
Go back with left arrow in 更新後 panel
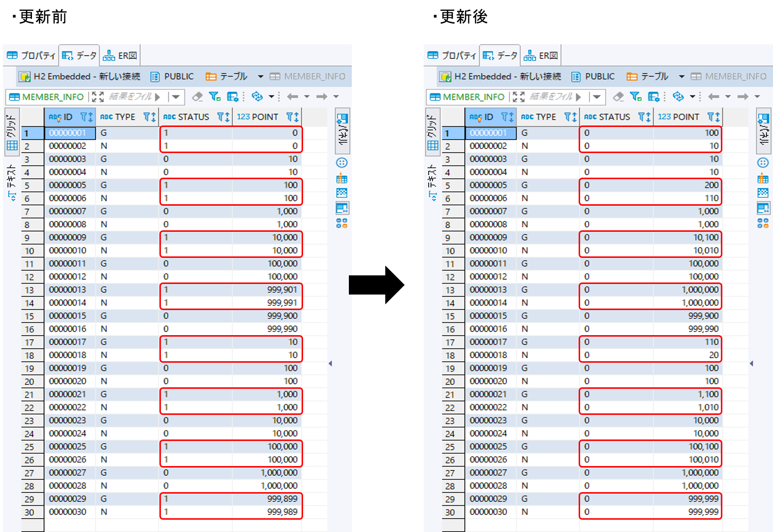[x=714, y=96]
